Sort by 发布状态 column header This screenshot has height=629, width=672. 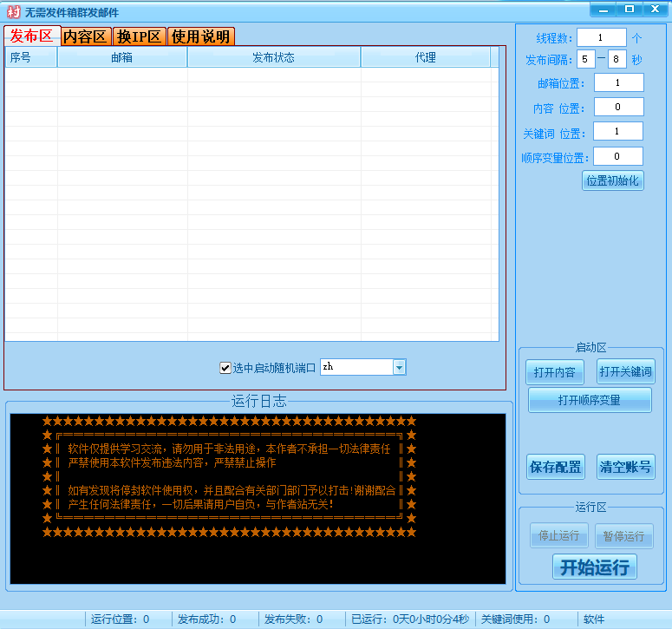pyautogui.click(x=273, y=57)
